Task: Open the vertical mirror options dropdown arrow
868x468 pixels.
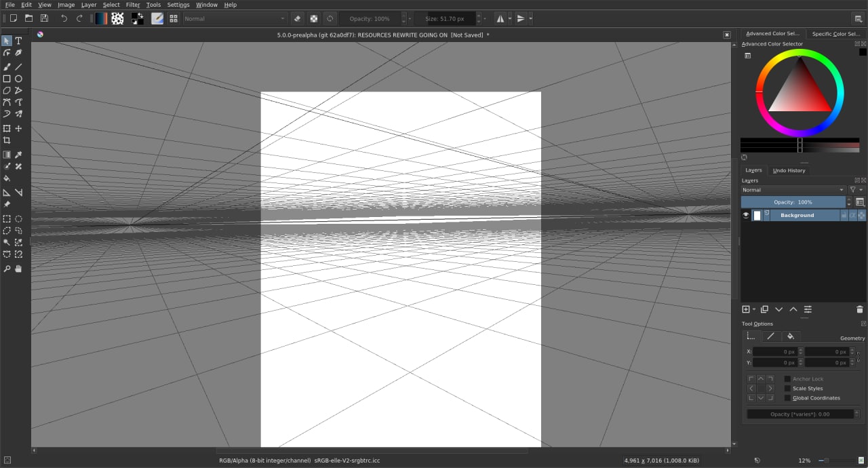Action: click(x=530, y=18)
